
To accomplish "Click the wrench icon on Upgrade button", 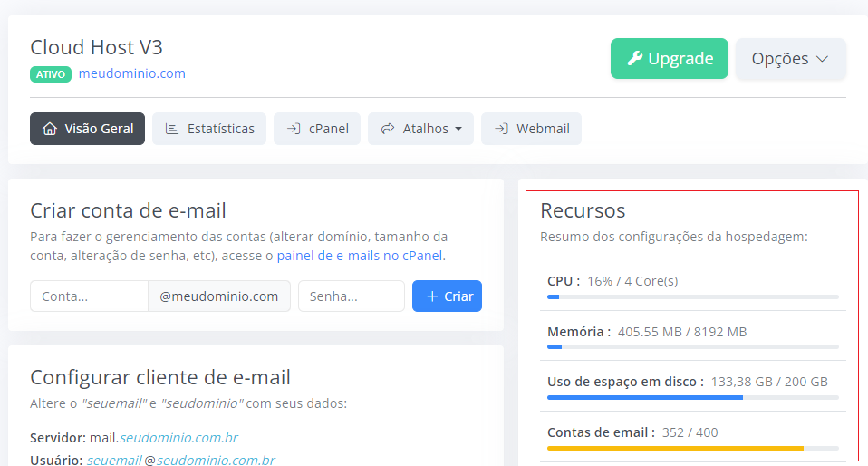I will 635,58.
